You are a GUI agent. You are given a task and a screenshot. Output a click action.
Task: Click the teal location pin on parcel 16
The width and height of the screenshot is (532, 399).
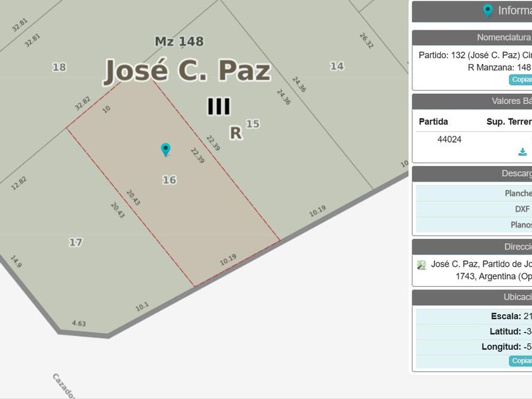tap(165, 149)
